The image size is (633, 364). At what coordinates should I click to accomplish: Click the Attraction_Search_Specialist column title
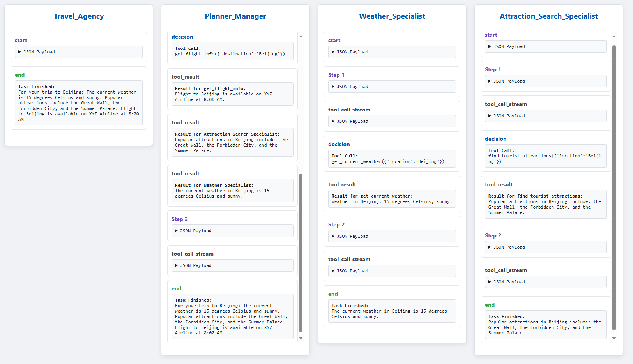[x=549, y=16]
